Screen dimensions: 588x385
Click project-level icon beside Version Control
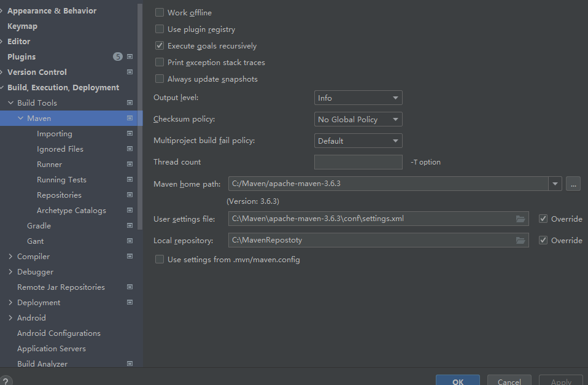130,72
